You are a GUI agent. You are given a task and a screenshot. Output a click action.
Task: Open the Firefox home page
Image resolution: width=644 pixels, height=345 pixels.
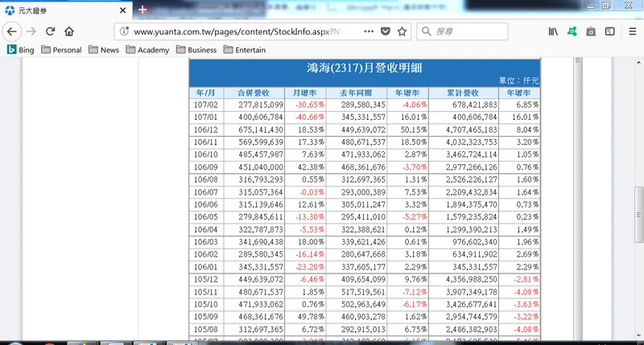pos(69,31)
